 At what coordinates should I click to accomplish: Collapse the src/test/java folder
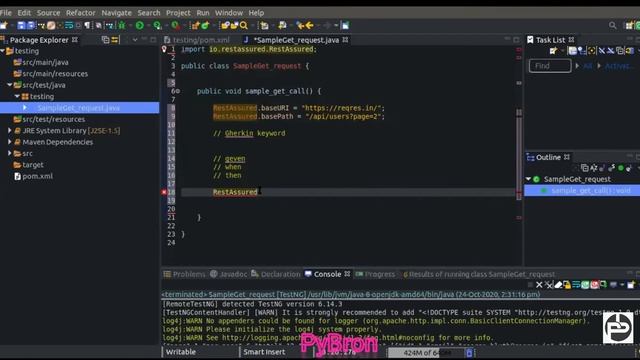[x=10, y=85]
